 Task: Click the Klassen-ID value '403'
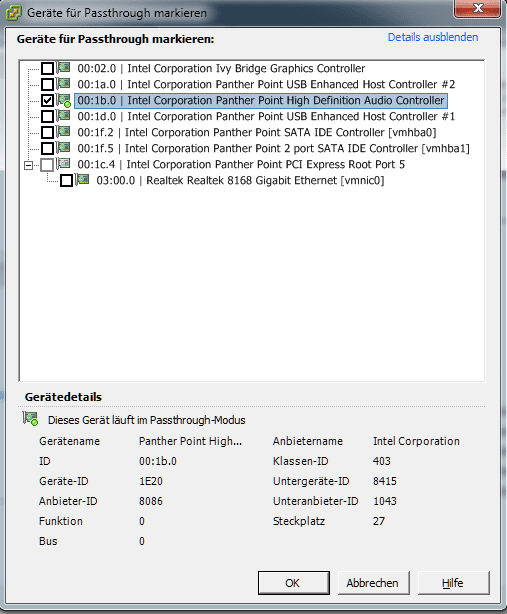382,461
